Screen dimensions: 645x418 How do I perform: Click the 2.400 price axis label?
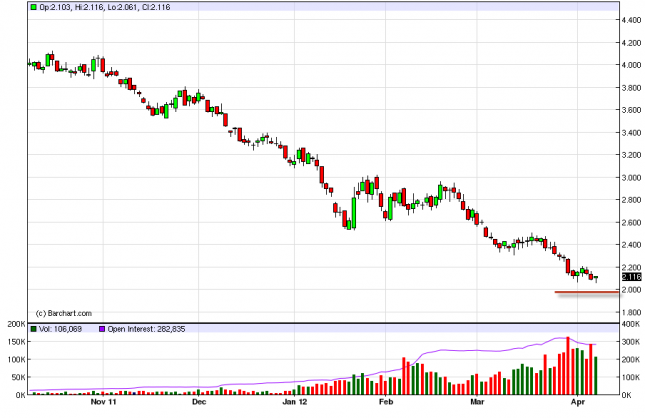[x=631, y=245]
